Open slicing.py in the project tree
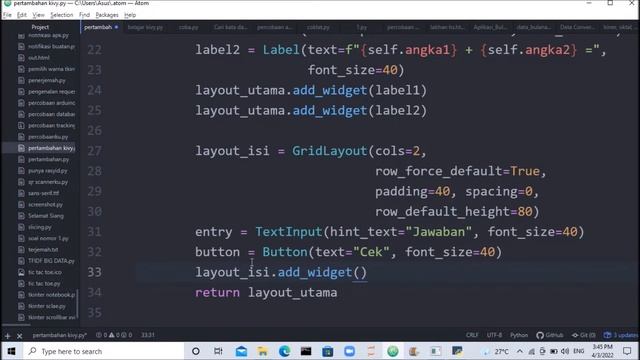The image size is (640, 360). coord(40,227)
